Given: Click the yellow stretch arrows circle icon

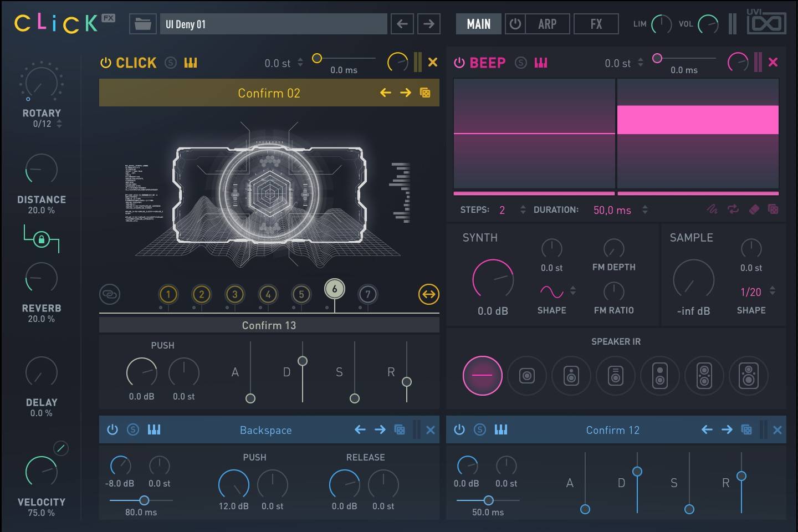Looking at the screenshot, I should [428, 294].
